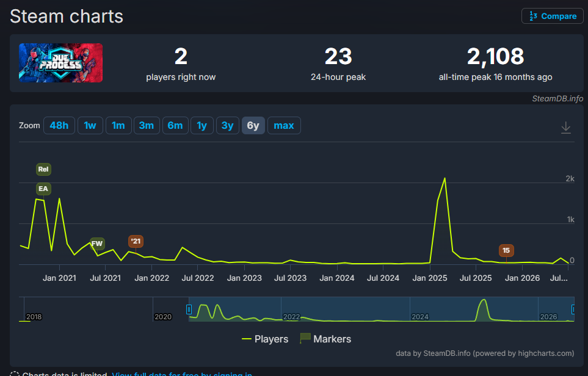Select the 48h zoom range
This screenshot has height=376, width=588.
[59, 126]
